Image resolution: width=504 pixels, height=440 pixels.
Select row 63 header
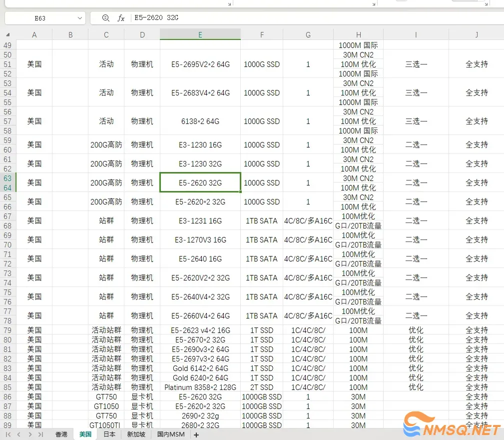[7, 178]
